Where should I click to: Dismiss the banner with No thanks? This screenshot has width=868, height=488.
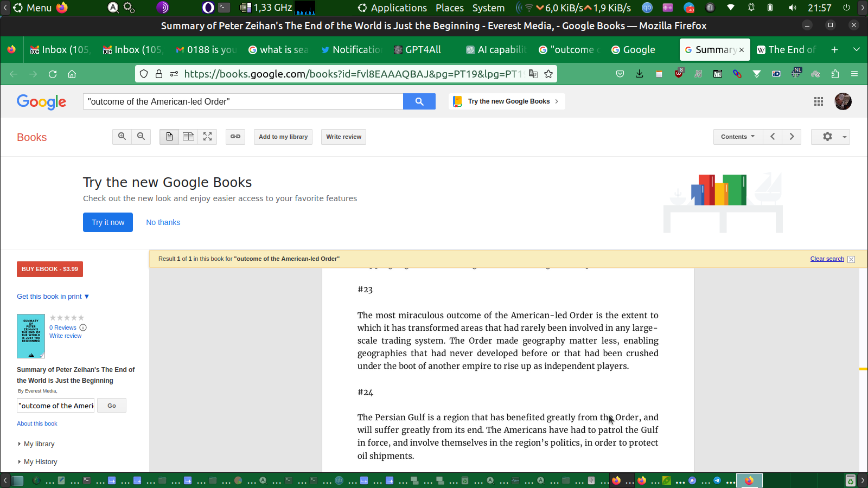pyautogui.click(x=163, y=222)
